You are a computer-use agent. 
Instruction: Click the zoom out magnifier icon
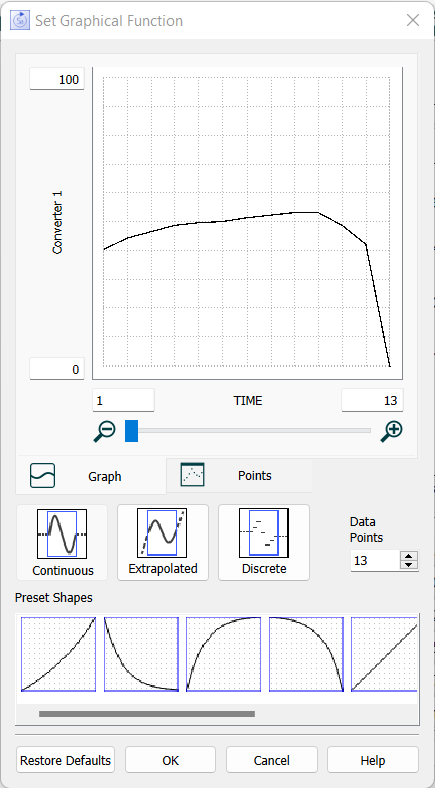pyautogui.click(x=104, y=431)
